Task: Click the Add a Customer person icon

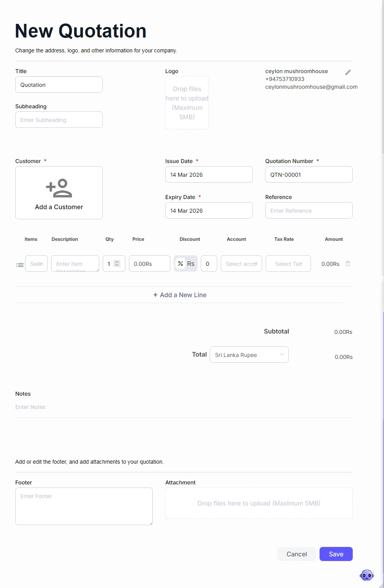Action: click(59, 188)
